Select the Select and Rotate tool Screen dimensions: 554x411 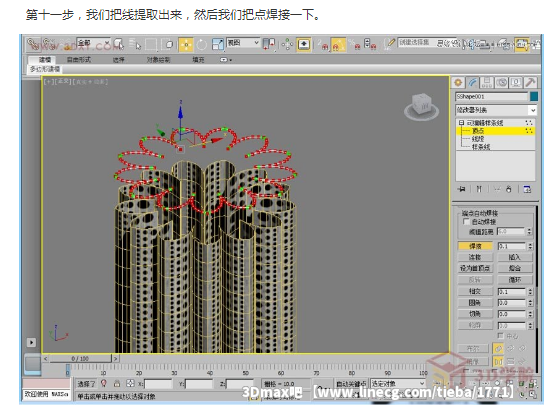tap(202, 45)
